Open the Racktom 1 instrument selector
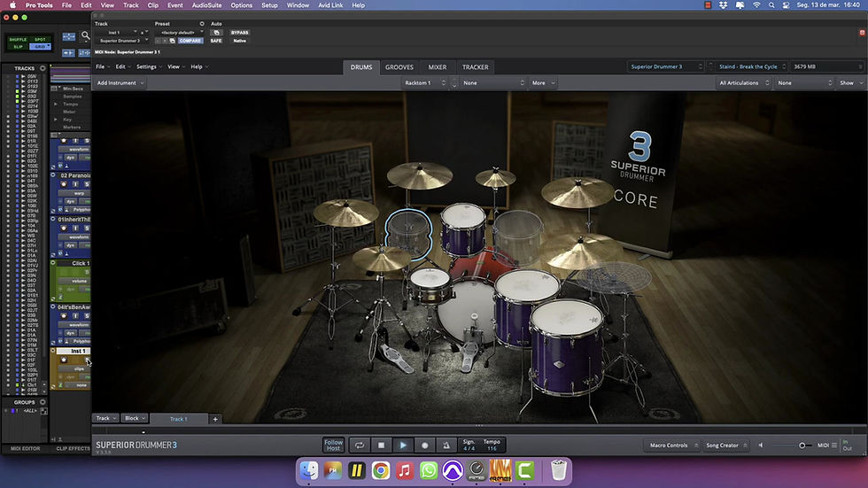Image resolution: width=868 pixels, height=488 pixels. point(424,83)
